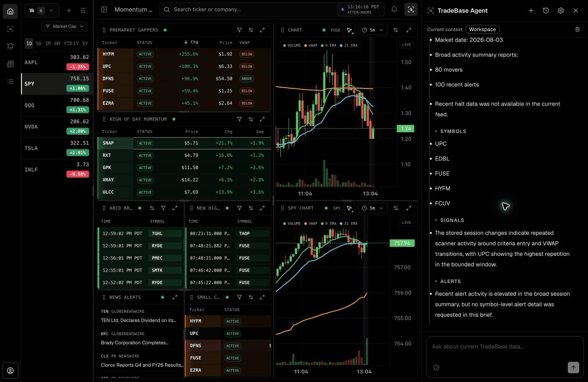Screen dimensions: 588x382
Task: Open Premarket Gappers settings sliders
Action: [x=251, y=30]
